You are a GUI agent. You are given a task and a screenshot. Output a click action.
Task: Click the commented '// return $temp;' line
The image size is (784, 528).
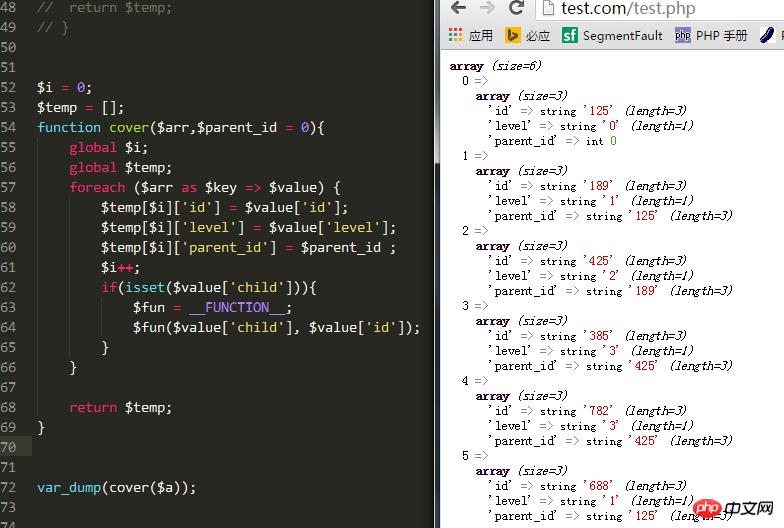(x=104, y=8)
